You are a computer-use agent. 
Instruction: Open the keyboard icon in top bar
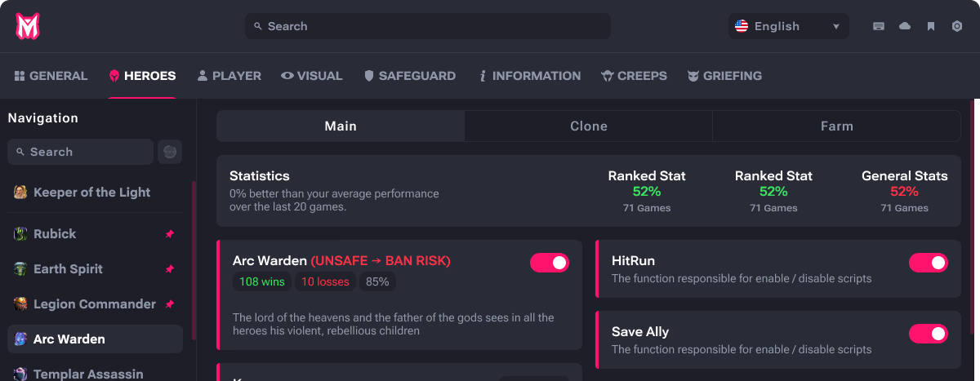(x=879, y=26)
